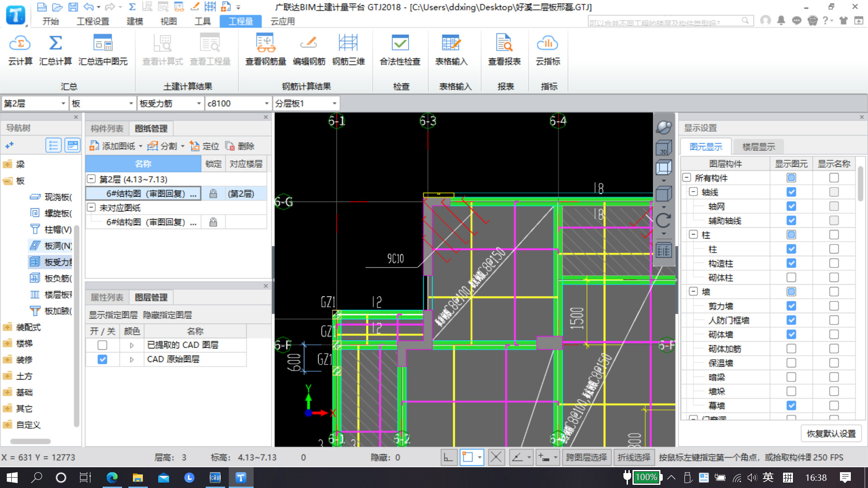868x488 pixels.
Task: Click the rotate view icon
Action: click(x=664, y=221)
